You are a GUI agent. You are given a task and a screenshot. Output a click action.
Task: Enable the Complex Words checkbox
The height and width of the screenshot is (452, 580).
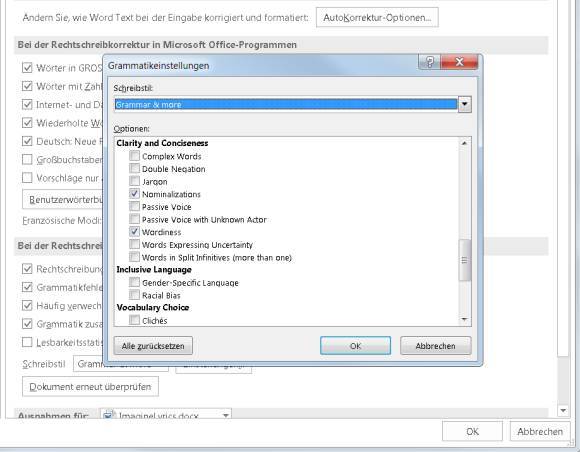135,156
